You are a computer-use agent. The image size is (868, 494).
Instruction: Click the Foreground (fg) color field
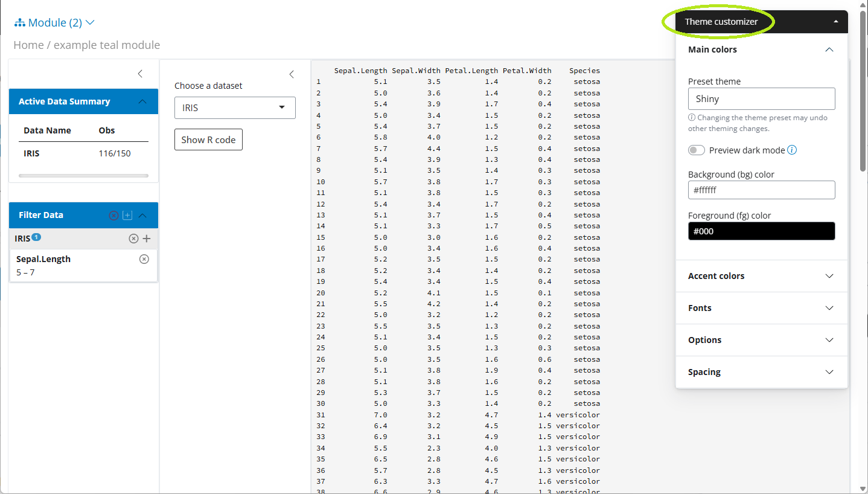point(761,231)
